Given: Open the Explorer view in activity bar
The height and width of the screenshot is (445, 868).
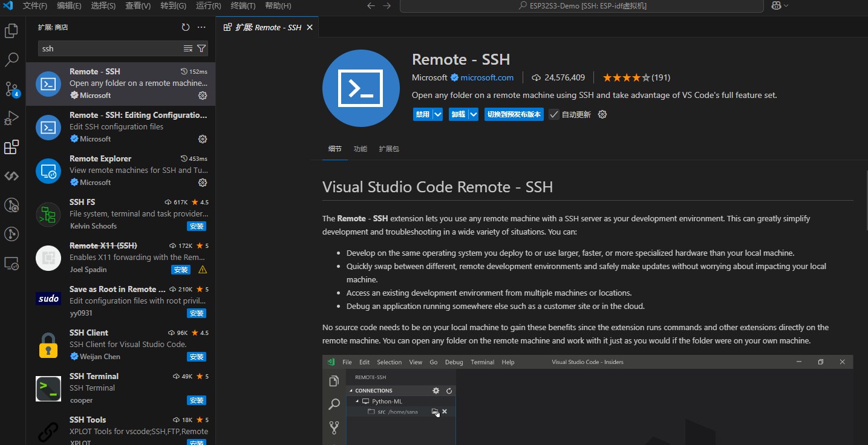Looking at the screenshot, I should (11, 31).
